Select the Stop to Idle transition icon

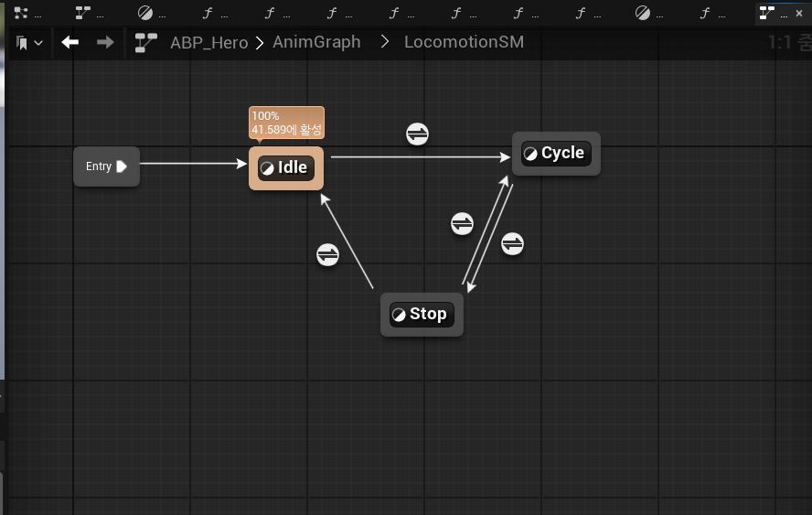pyautogui.click(x=327, y=255)
